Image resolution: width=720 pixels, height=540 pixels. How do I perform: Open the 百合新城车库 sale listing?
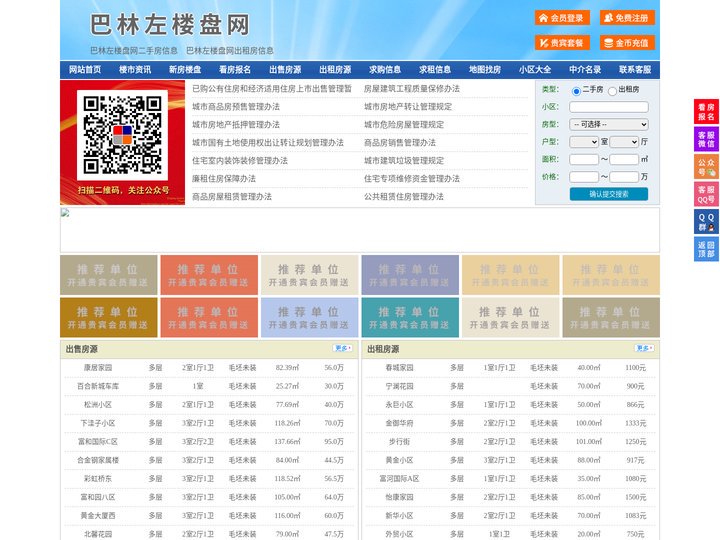[98, 386]
